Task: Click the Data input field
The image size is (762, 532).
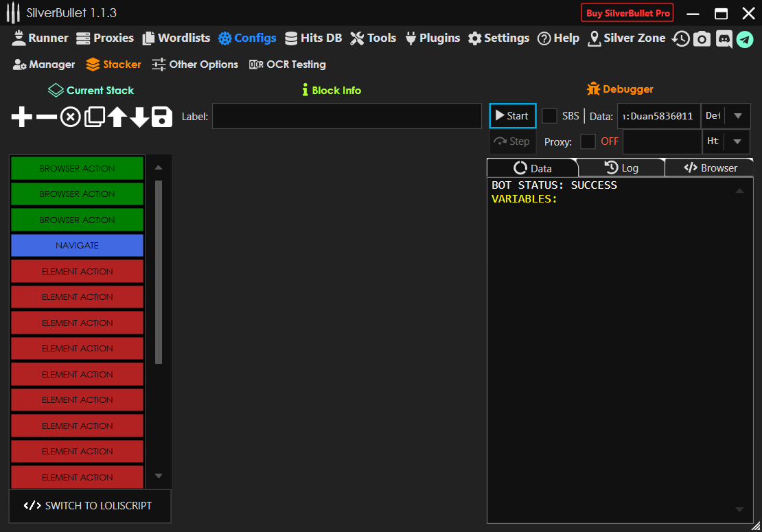Action: [x=658, y=115]
